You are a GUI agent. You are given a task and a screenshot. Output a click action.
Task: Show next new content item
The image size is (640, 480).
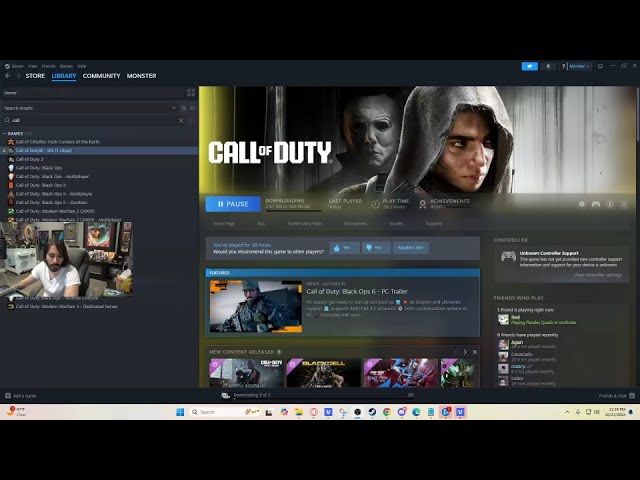click(x=465, y=352)
